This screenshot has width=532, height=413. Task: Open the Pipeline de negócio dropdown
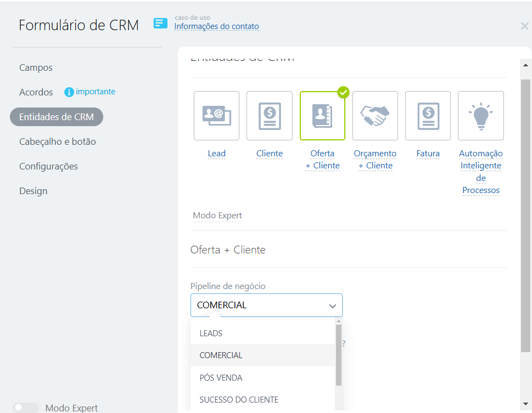click(266, 305)
